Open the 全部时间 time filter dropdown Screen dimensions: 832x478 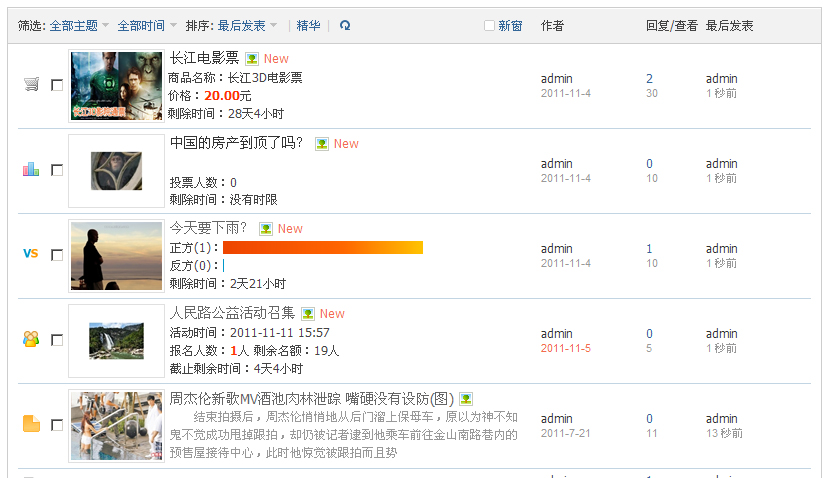(x=147, y=25)
